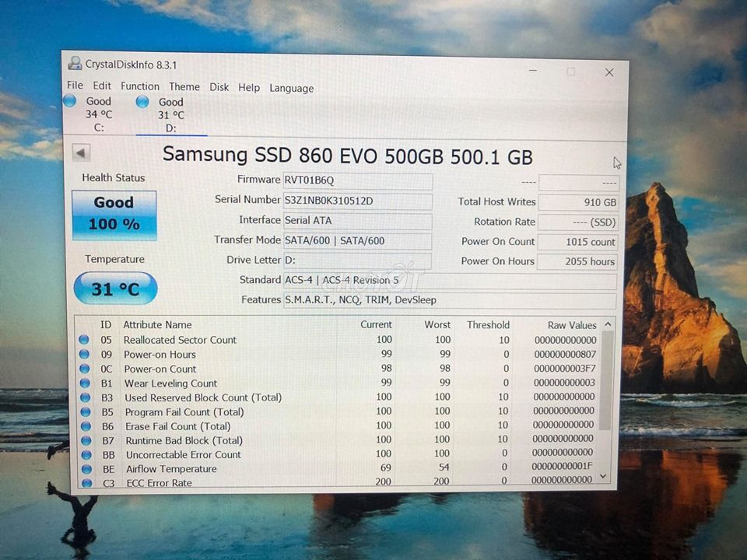This screenshot has height=560, width=747.
Task: Click the Power On Hours 2055 hours value
Action: tap(577, 261)
